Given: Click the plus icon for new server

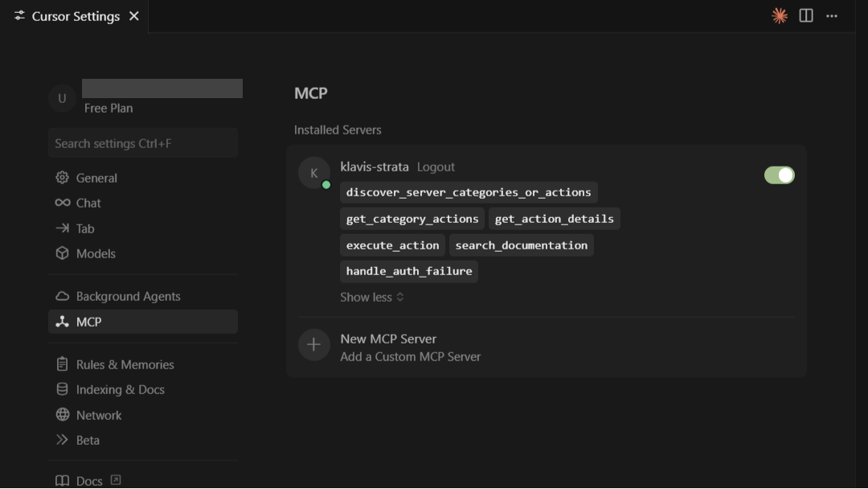Looking at the screenshot, I should click(314, 345).
